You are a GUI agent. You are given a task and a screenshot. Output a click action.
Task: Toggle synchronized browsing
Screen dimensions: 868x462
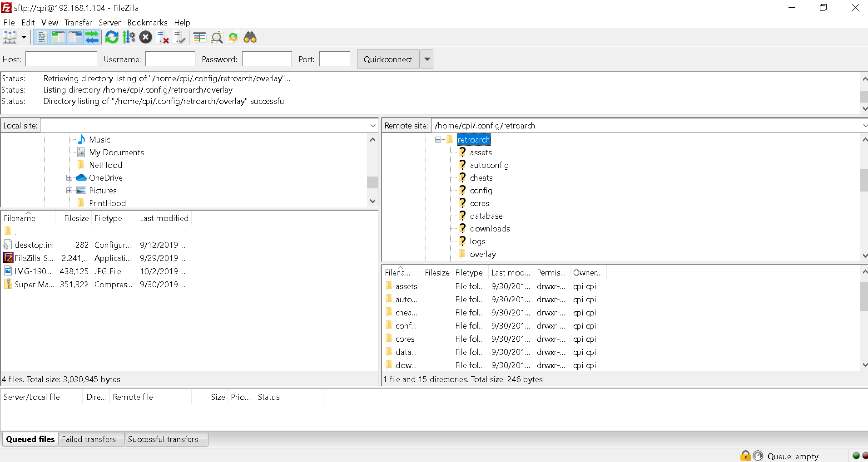pyautogui.click(x=233, y=37)
